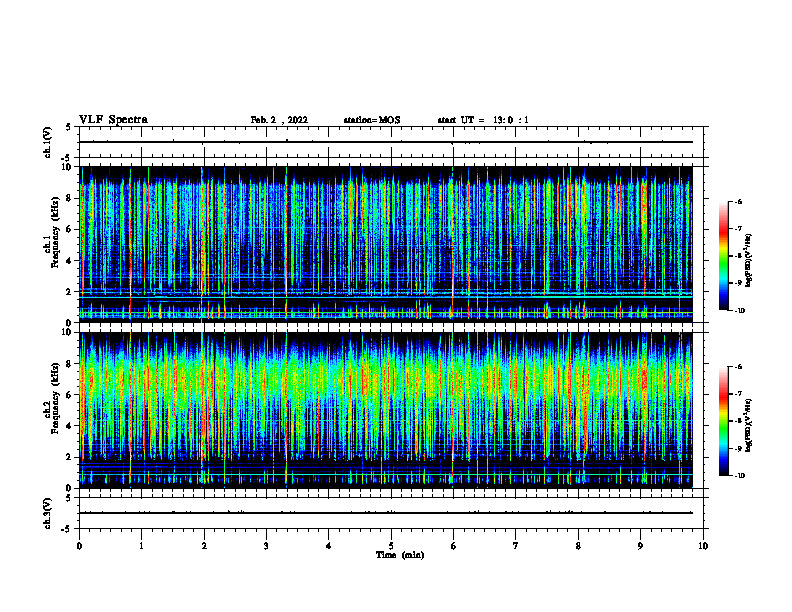Click the time axis tick label "1"

click(x=142, y=546)
